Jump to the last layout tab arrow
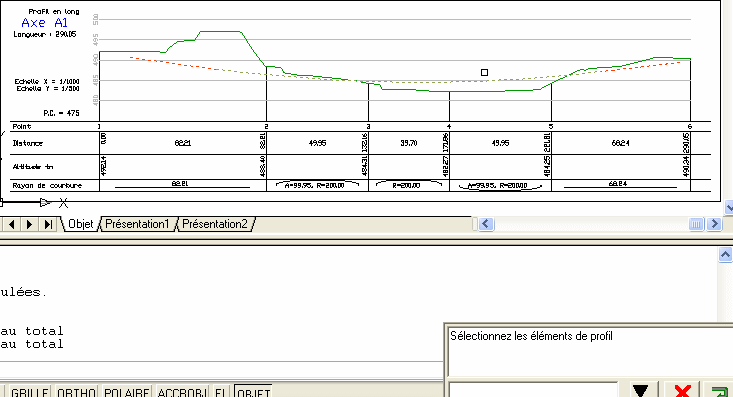 pyautogui.click(x=48, y=224)
